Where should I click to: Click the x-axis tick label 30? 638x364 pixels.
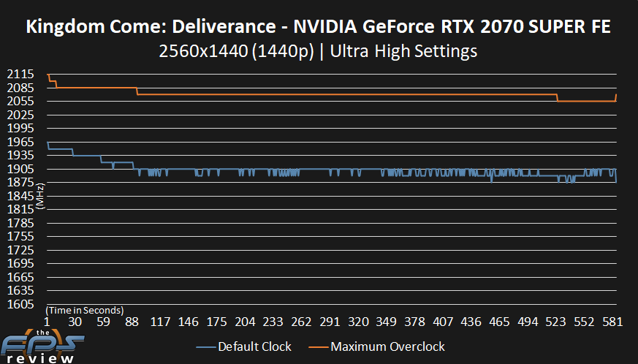point(75,322)
